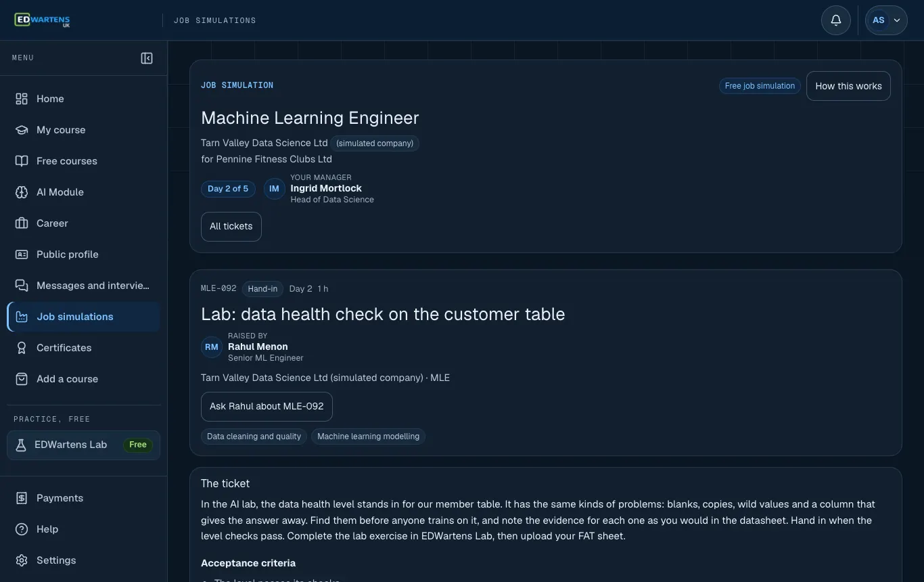
Task: Select AI Module in sidebar
Action: point(84,192)
